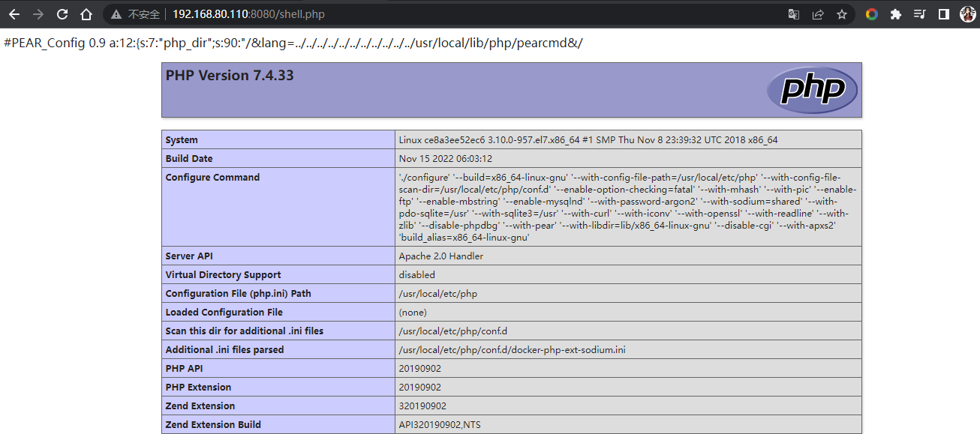Select the Build Date label
The image size is (980, 434).
[189, 159]
